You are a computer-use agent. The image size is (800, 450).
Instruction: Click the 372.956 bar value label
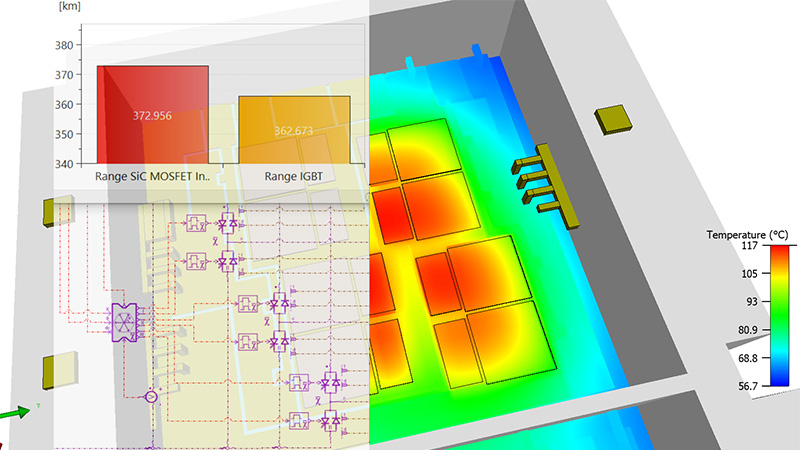point(152,116)
